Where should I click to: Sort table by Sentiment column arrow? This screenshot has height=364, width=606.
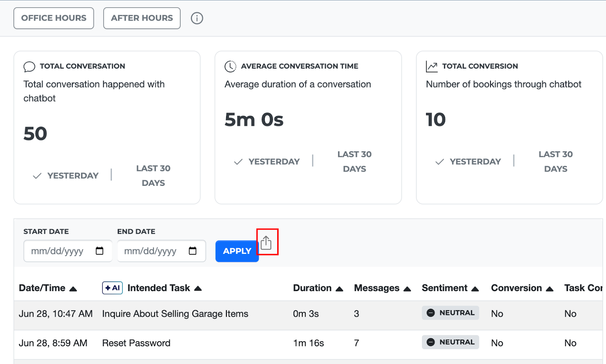[475, 289]
